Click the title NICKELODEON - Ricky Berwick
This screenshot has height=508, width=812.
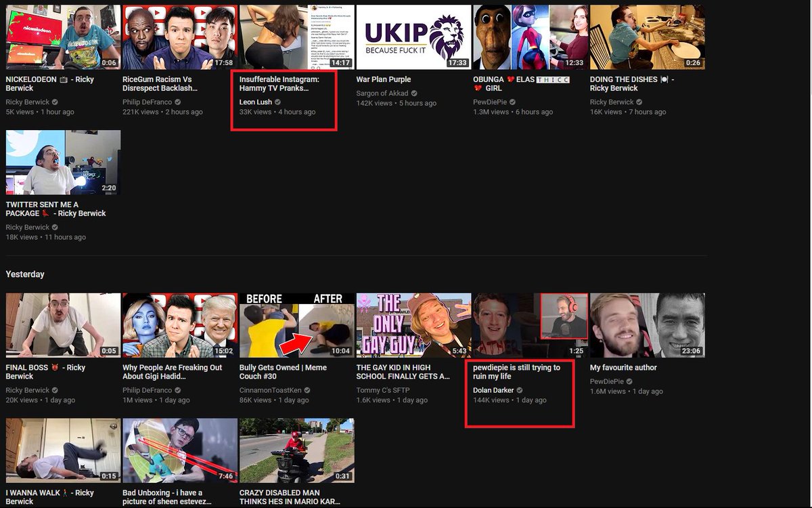click(x=49, y=84)
